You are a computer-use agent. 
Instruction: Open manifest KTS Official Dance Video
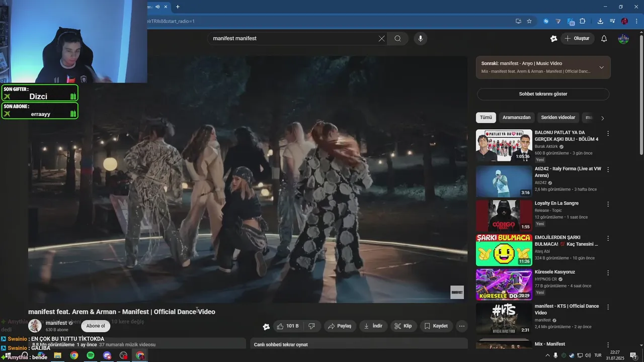tap(504, 319)
